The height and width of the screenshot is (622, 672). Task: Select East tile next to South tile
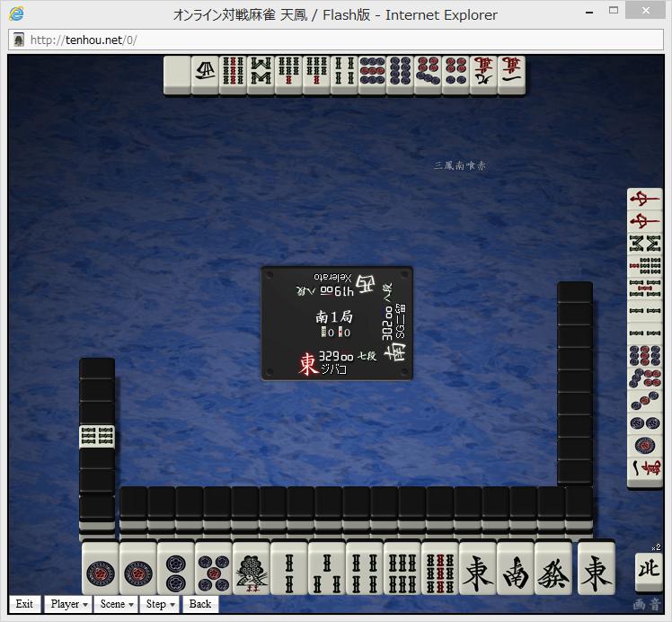pyautogui.click(x=477, y=568)
